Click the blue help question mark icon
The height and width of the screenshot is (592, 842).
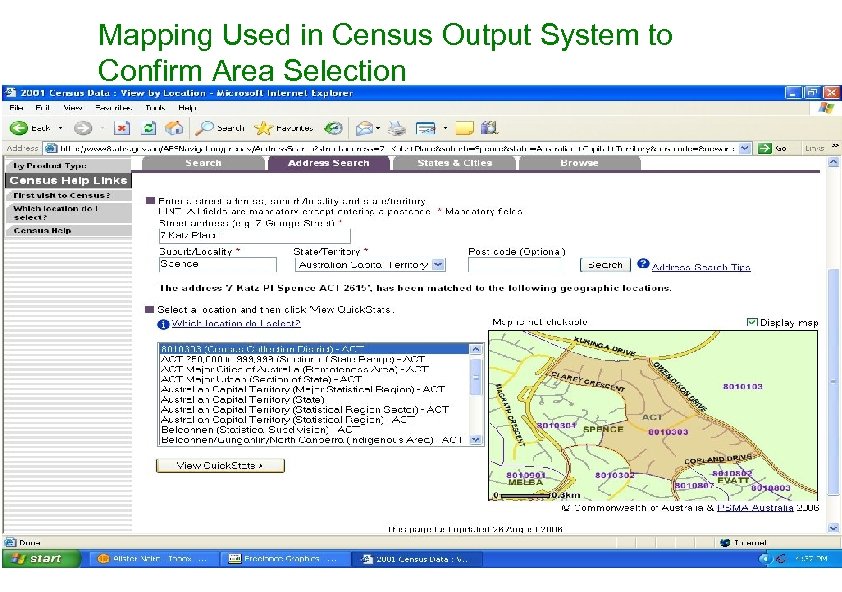point(643,264)
